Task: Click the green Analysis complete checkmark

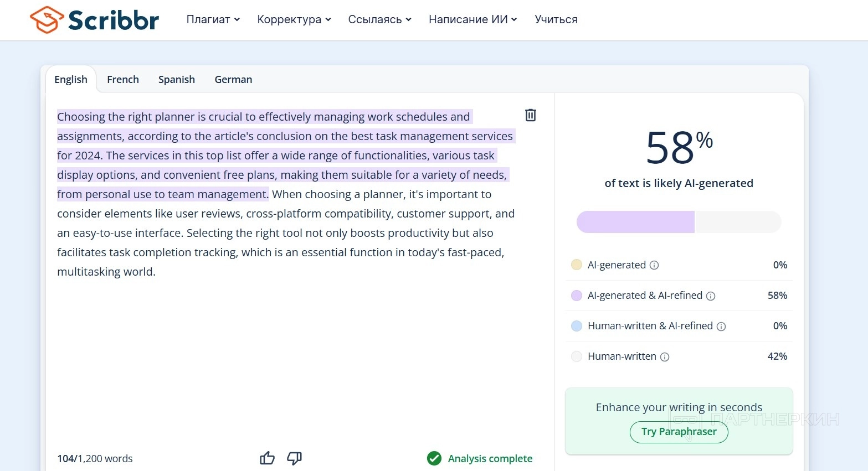Action: tap(434, 458)
